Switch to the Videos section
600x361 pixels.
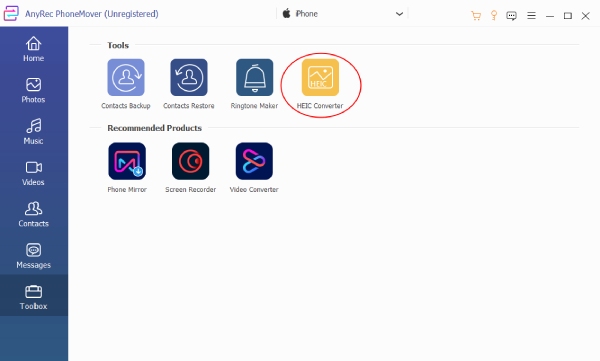coord(34,173)
